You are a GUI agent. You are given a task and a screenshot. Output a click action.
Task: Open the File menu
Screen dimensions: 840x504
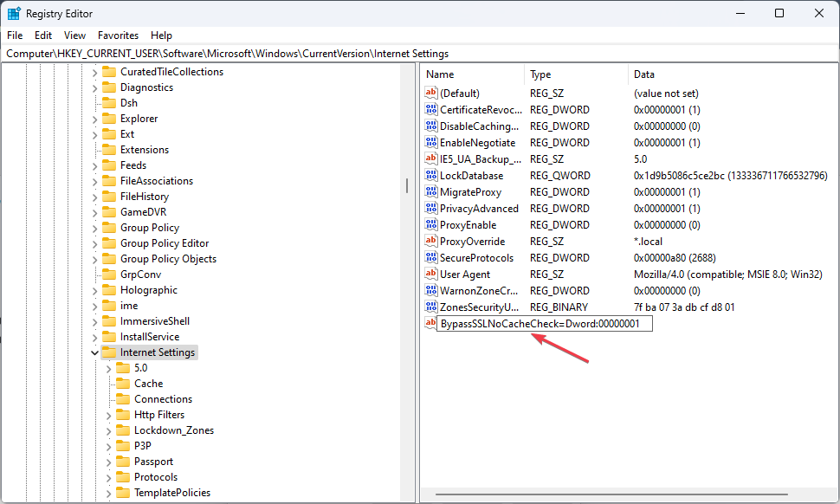[x=15, y=36]
